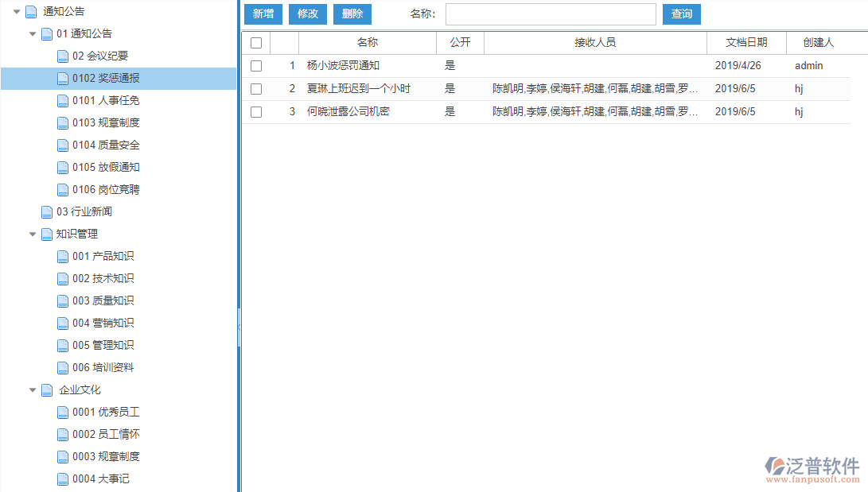Click the document icon beside 03 行业新闻

[46, 211]
